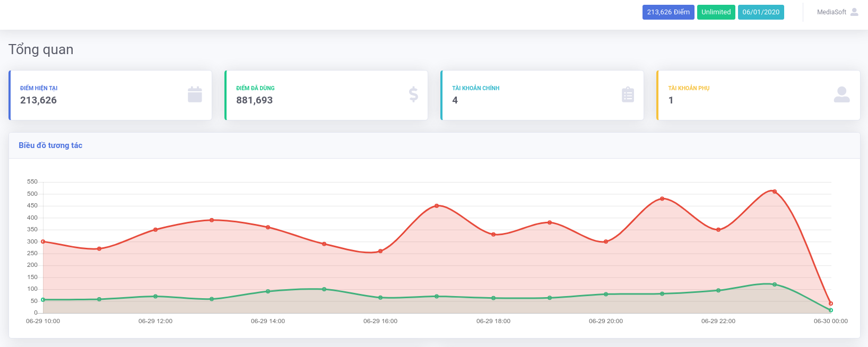Click the green Unlimited badge
Screen dimensions: 868x347
point(716,12)
